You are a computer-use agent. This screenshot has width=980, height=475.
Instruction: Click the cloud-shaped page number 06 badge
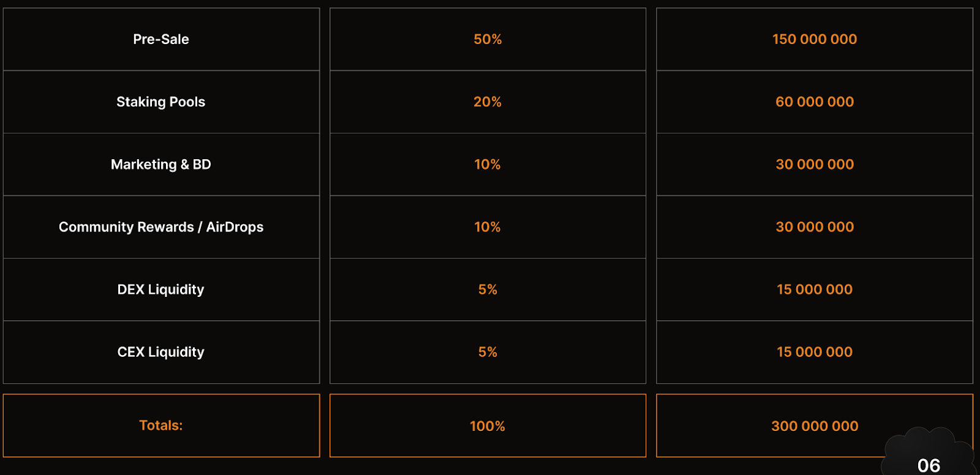(929, 453)
